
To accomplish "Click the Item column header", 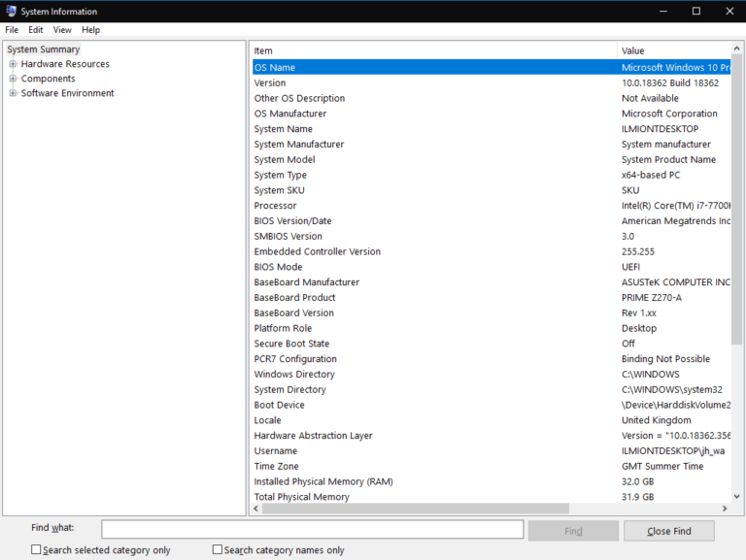I will tap(434, 50).
